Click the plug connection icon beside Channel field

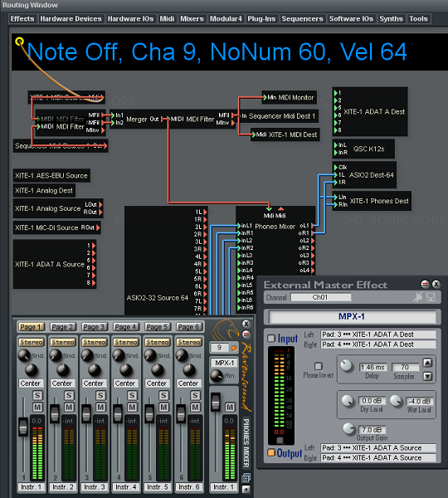(418, 297)
